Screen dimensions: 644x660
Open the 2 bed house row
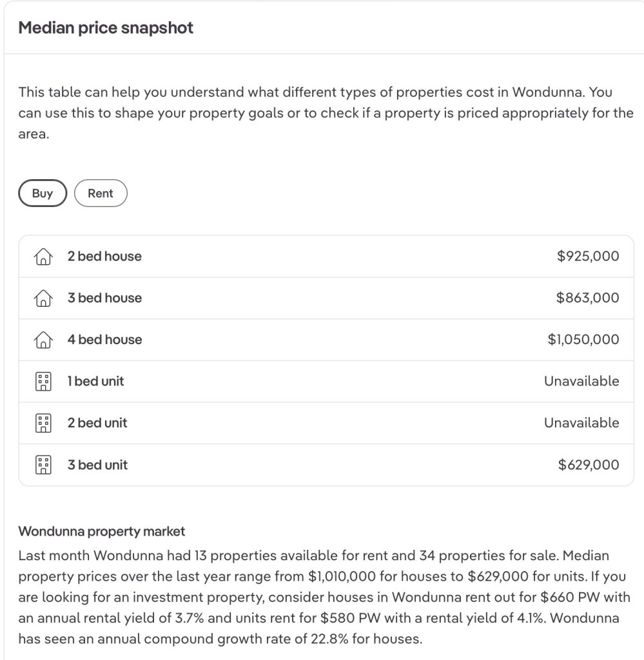click(x=326, y=257)
